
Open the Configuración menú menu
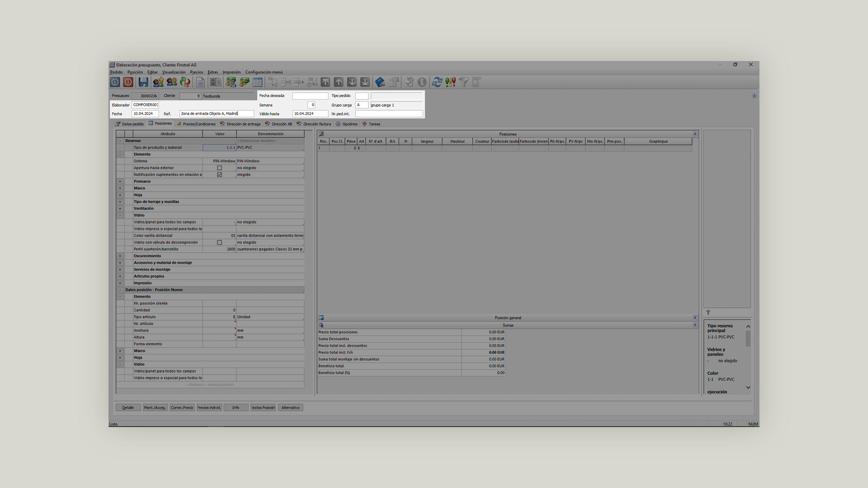click(264, 72)
